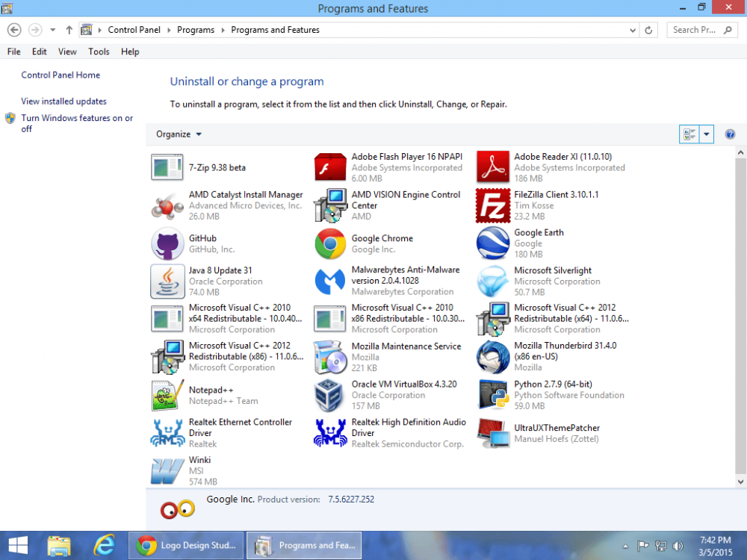
Task: Click the Oracle VM VirtualBox icon
Action: (330, 395)
